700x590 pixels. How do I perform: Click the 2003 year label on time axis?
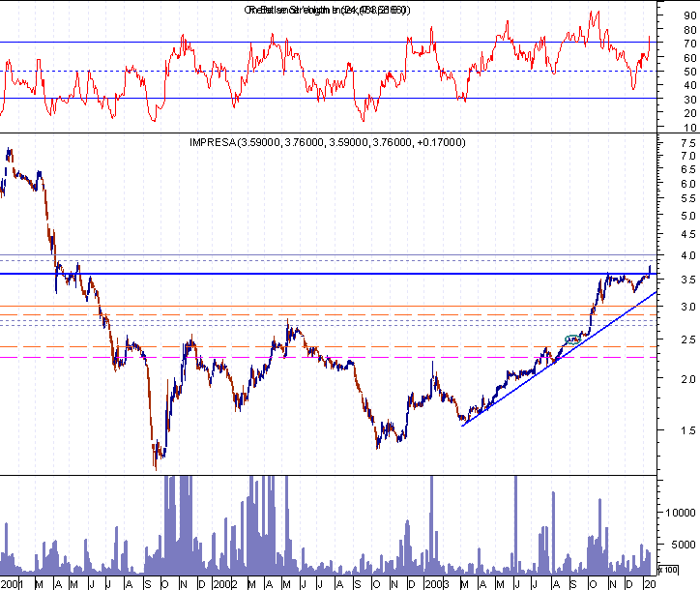click(x=436, y=584)
